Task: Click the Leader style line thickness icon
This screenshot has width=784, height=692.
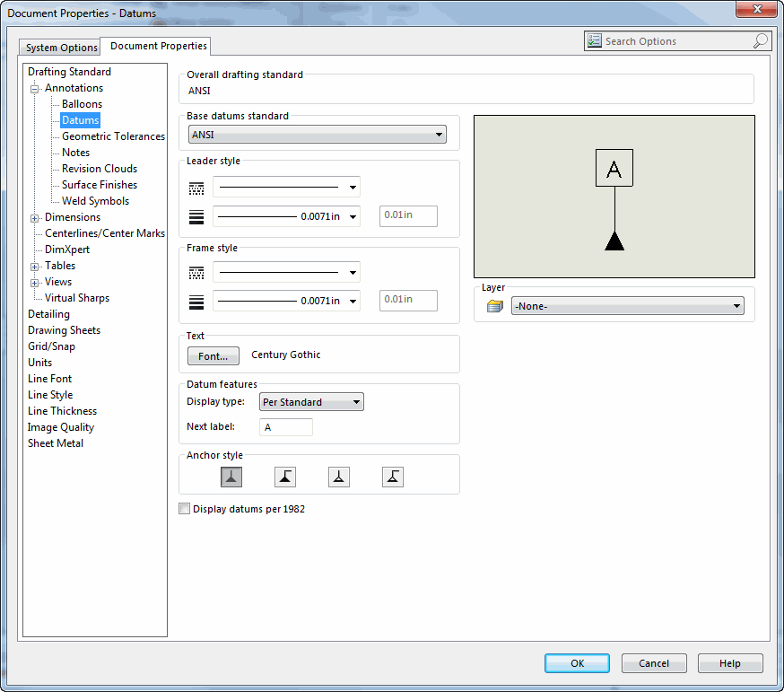Action: coord(196,216)
